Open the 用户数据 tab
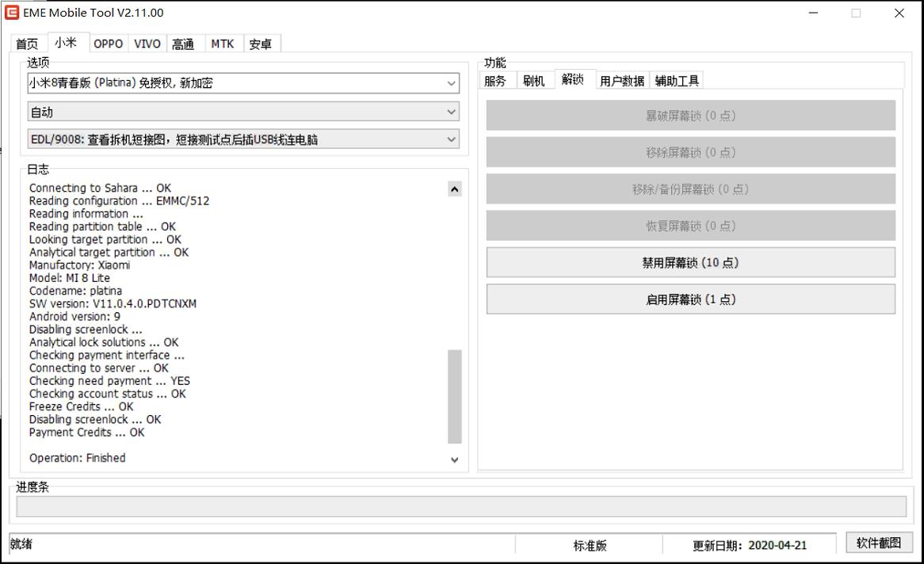This screenshot has width=924, height=564. [622, 81]
